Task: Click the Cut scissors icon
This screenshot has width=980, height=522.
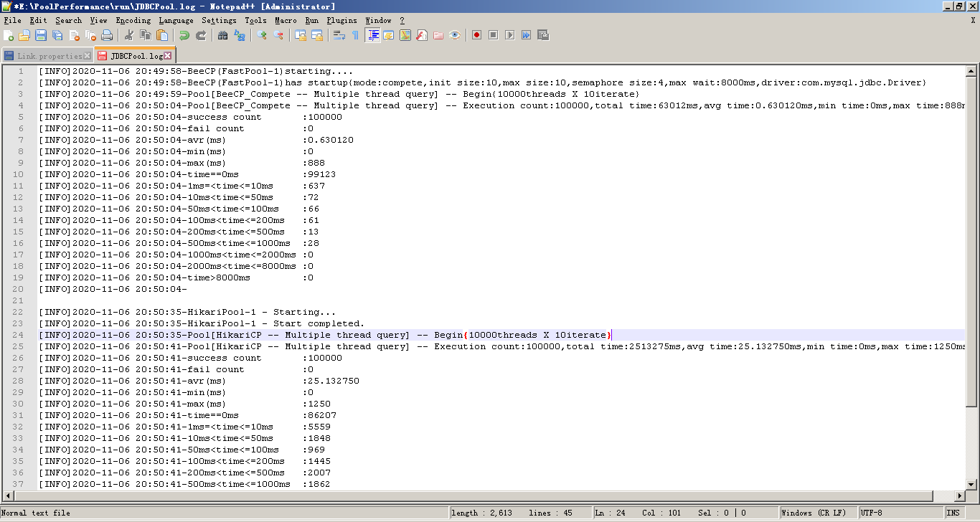Action: pyautogui.click(x=129, y=35)
